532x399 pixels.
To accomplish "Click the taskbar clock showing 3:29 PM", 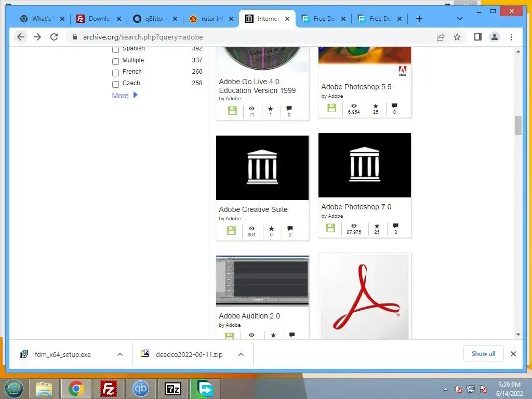I will point(509,389).
